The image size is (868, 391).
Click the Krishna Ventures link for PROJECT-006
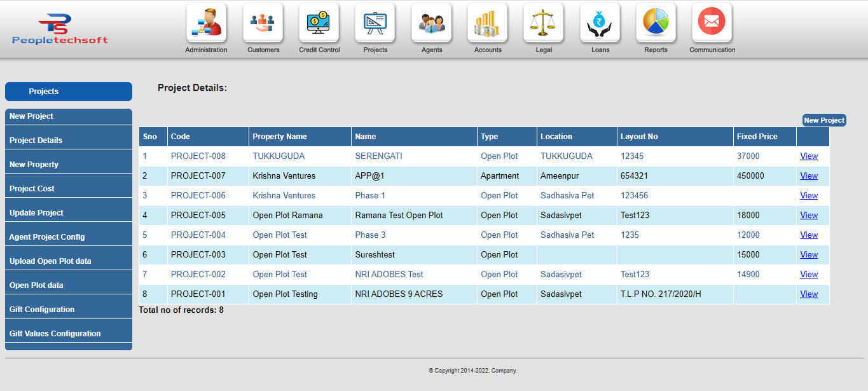[x=283, y=195]
